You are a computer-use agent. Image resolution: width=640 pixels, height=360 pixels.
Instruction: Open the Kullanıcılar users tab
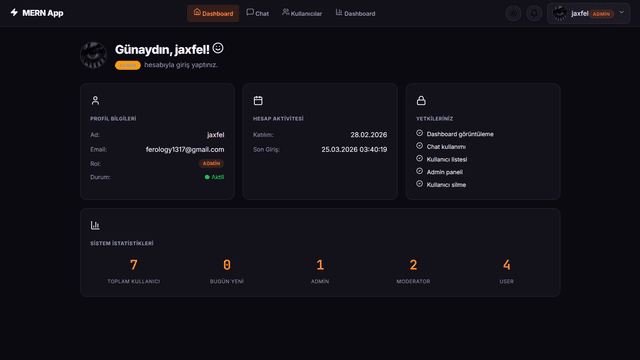(x=302, y=13)
